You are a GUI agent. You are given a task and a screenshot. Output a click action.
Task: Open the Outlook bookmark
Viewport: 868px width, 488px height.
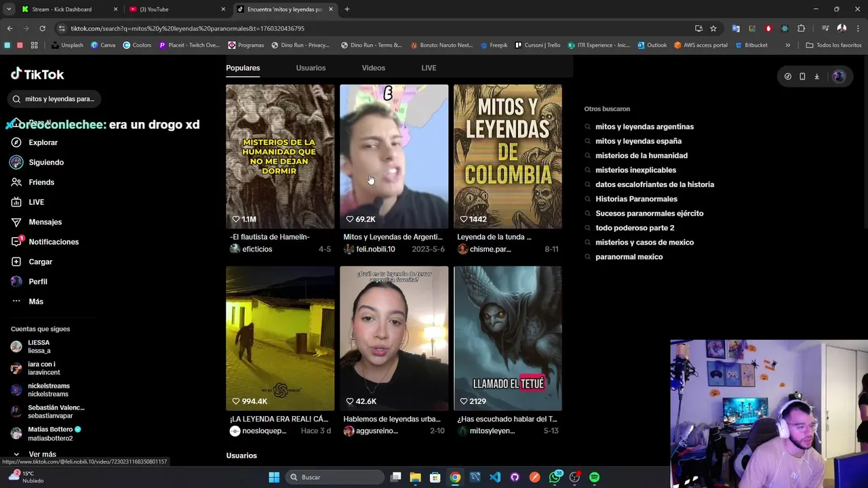click(x=652, y=45)
